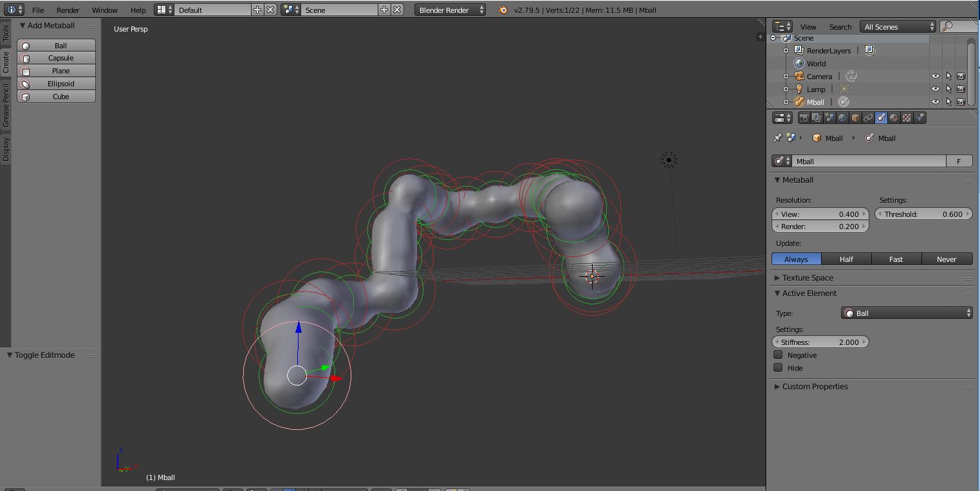
Task: Click the pin icon in properties breadcrumb
Action: pyautogui.click(x=777, y=138)
